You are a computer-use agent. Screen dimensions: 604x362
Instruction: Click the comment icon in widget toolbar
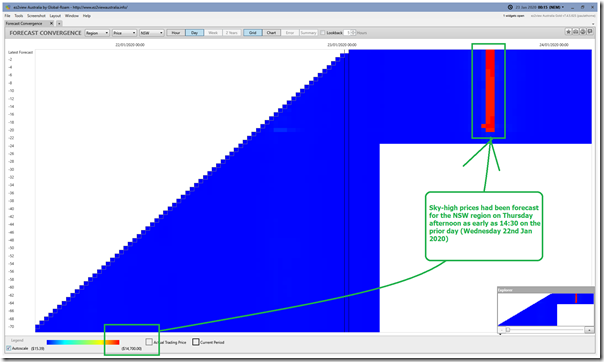click(x=590, y=32)
